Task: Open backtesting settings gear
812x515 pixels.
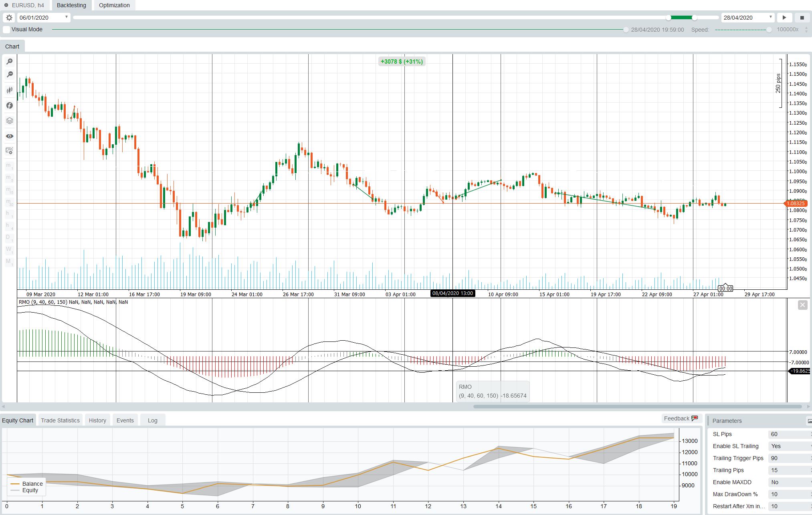Action: (9, 18)
